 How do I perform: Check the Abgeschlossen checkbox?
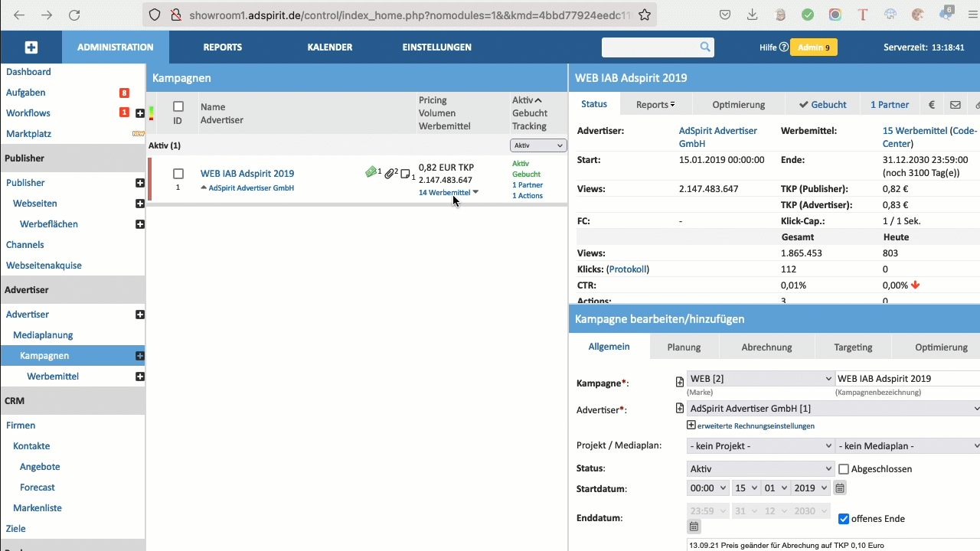tap(844, 469)
